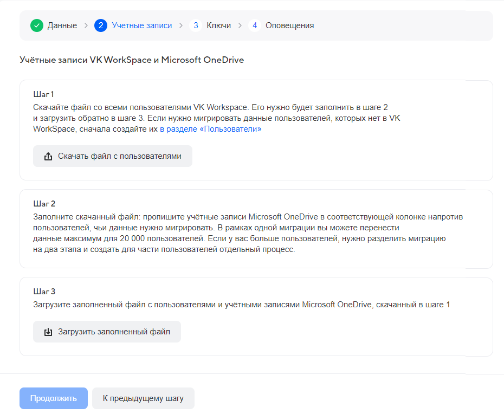Image resolution: width=504 pixels, height=420 pixels.
Task: Open the «Пользователи» section link
Action: coord(210,129)
